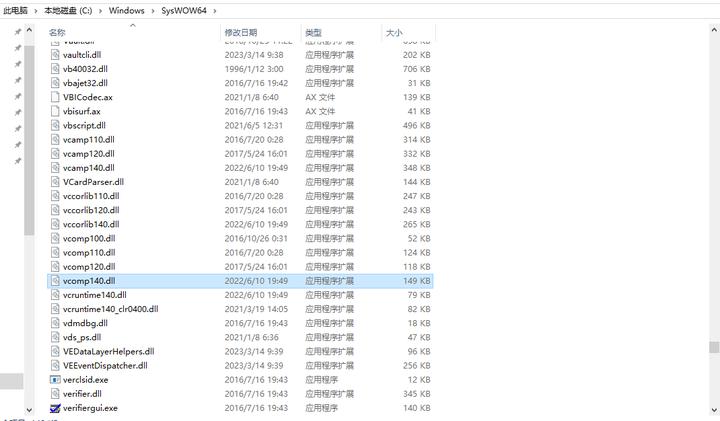This screenshot has height=421, width=720.
Task: Click the file list scrollbar thumb
Action: (x=714, y=347)
